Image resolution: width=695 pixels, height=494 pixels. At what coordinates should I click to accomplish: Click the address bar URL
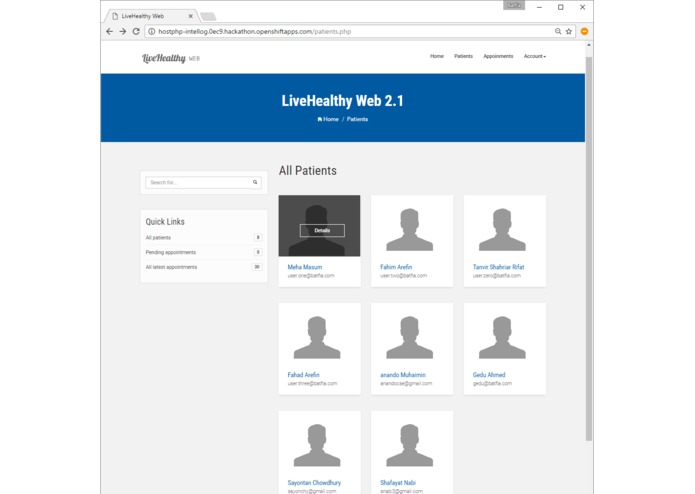[254, 31]
